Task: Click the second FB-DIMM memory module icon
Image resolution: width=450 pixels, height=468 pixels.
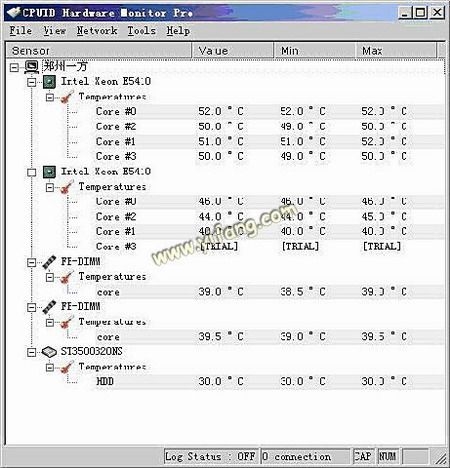Action: click(x=49, y=307)
